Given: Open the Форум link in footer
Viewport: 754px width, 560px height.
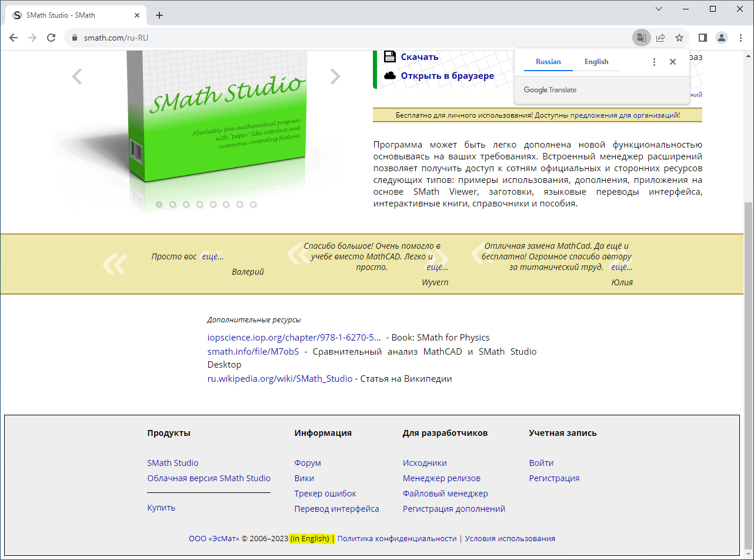Looking at the screenshot, I should pos(308,463).
